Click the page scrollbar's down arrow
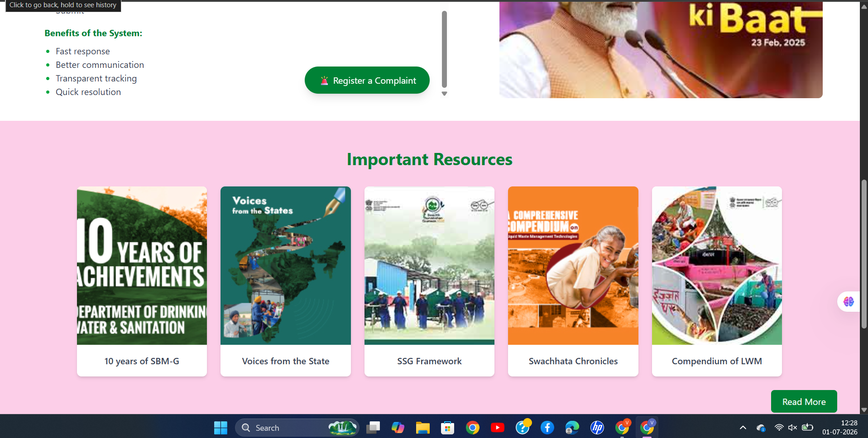 pyautogui.click(x=864, y=410)
